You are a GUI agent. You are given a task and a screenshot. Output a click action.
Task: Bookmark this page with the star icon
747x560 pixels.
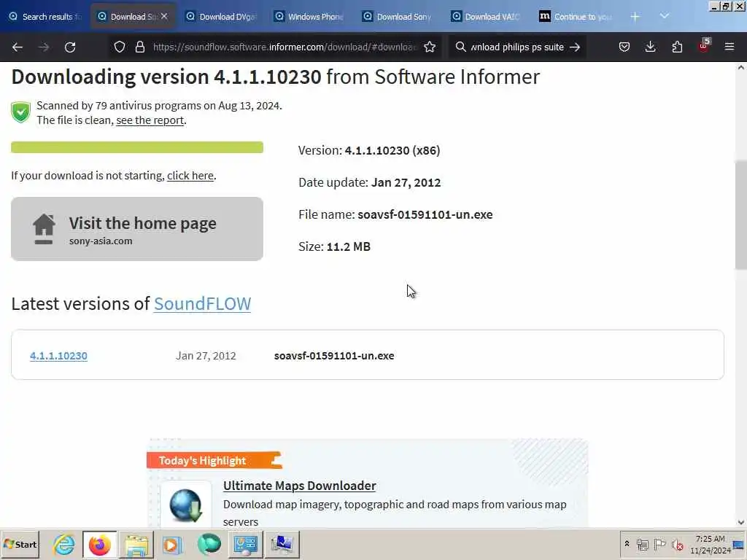click(430, 47)
